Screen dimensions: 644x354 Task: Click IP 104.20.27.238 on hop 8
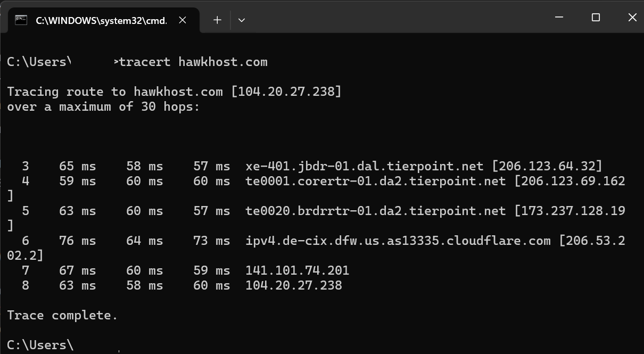293,286
